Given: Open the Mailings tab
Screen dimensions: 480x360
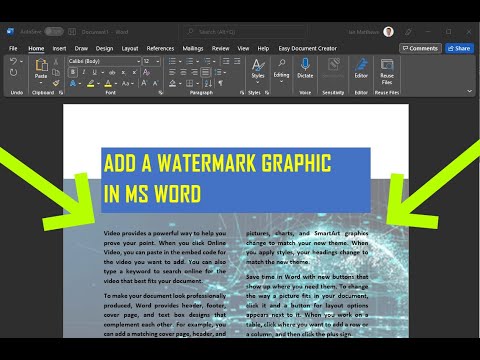Looking at the screenshot, I should click(x=193, y=49).
